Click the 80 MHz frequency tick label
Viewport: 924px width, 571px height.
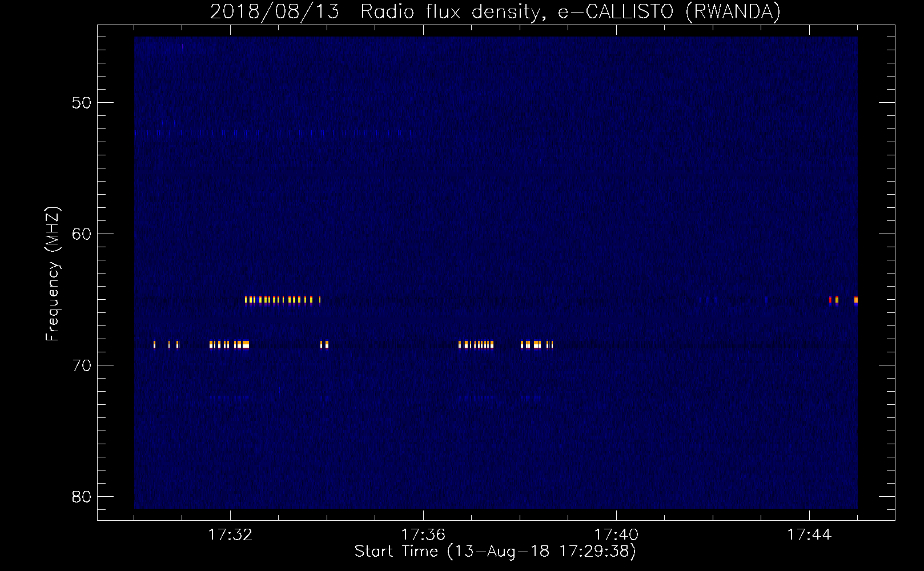point(82,497)
